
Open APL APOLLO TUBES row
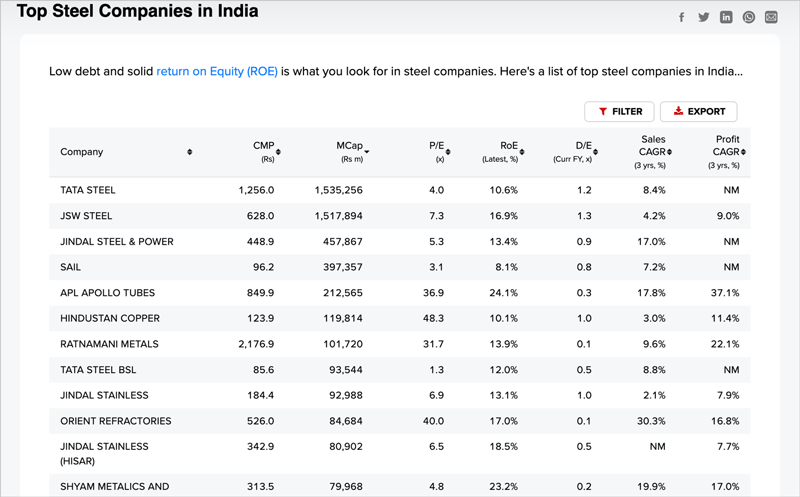click(399, 293)
